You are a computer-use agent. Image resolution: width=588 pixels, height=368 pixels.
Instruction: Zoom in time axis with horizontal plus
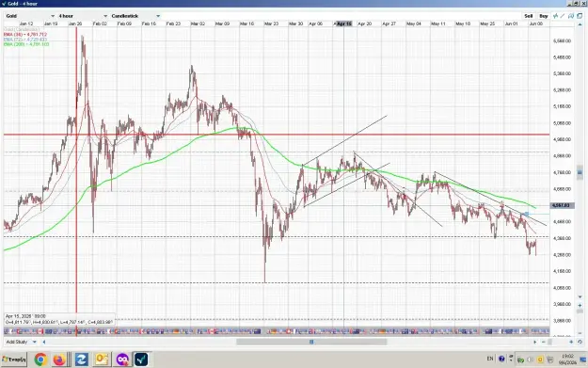[571, 342]
